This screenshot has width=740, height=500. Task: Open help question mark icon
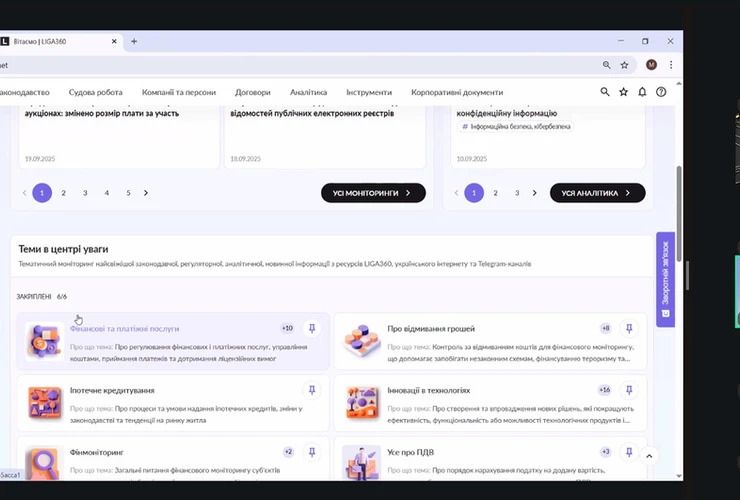pos(661,92)
